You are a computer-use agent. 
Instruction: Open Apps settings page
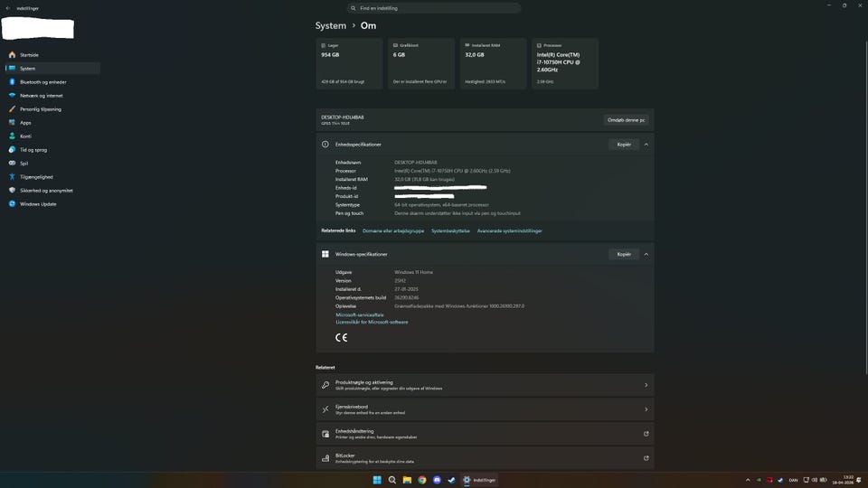click(52, 122)
